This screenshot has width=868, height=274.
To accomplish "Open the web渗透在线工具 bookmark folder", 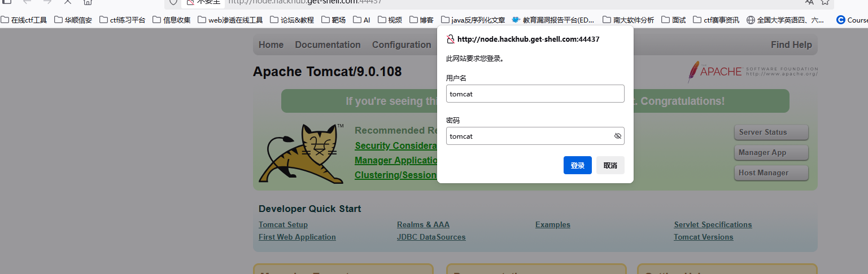I will tap(230, 20).
